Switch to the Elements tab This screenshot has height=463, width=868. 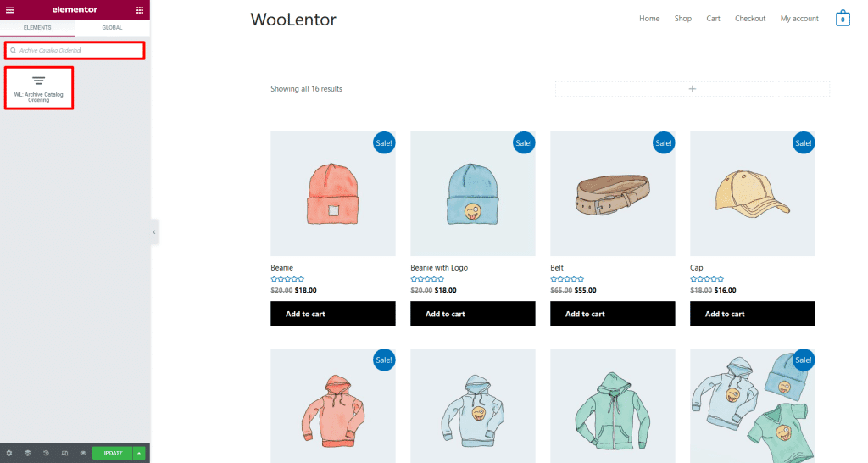[x=37, y=28]
